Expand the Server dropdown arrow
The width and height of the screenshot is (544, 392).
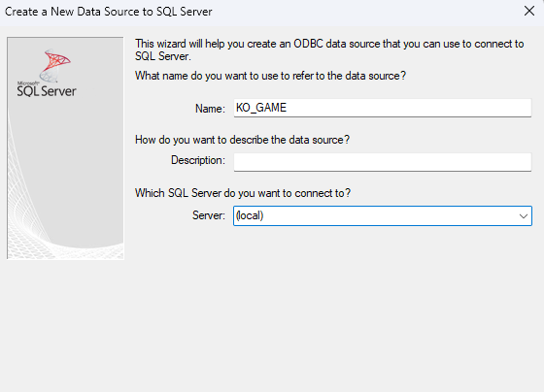[x=524, y=216]
